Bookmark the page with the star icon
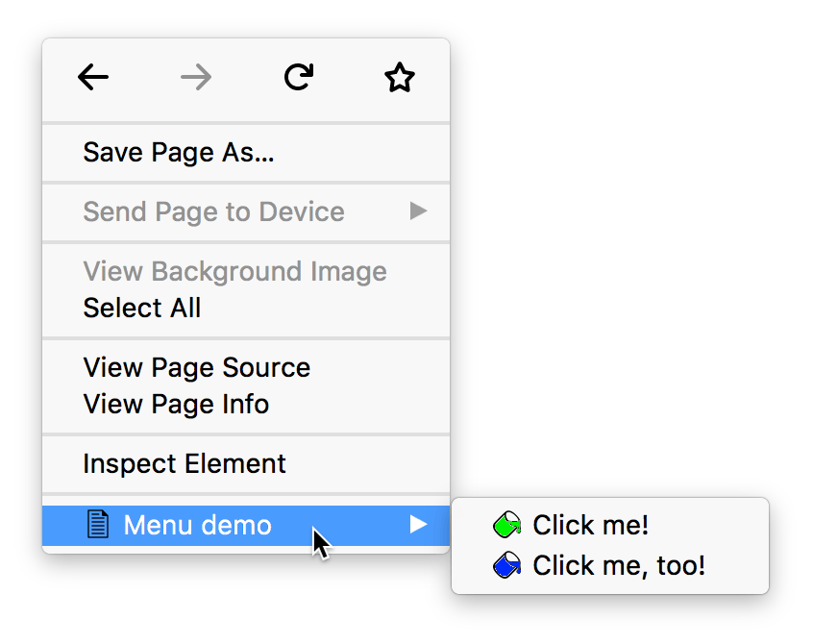Screen dimensions: 813x644 point(400,77)
